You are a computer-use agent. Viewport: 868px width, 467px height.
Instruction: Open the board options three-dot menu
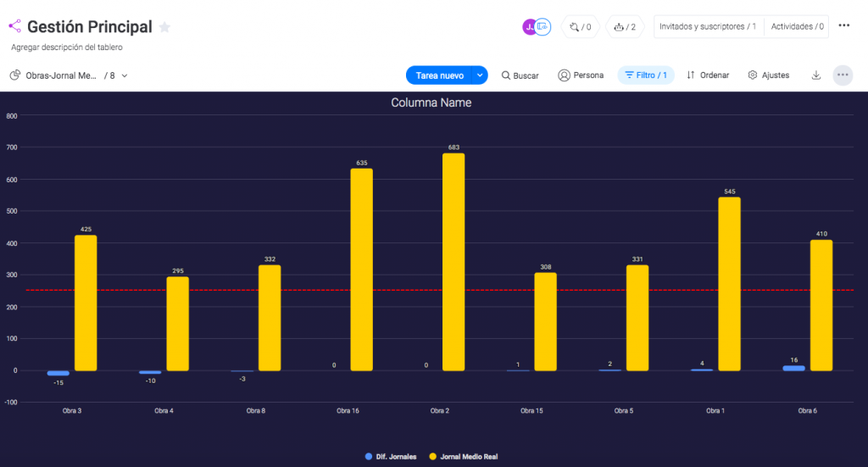(x=844, y=25)
